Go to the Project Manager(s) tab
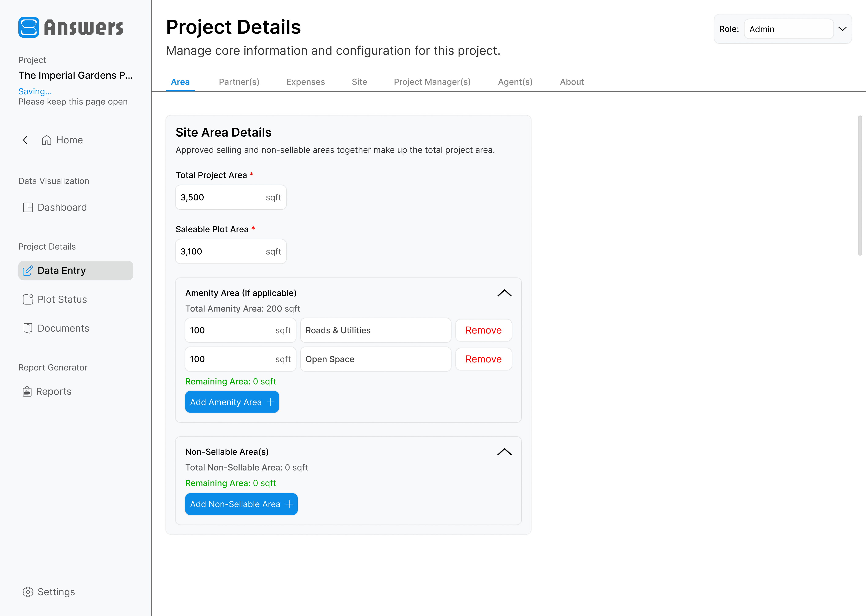This screenshot has width=866, height=616. (x=432, y=82)
